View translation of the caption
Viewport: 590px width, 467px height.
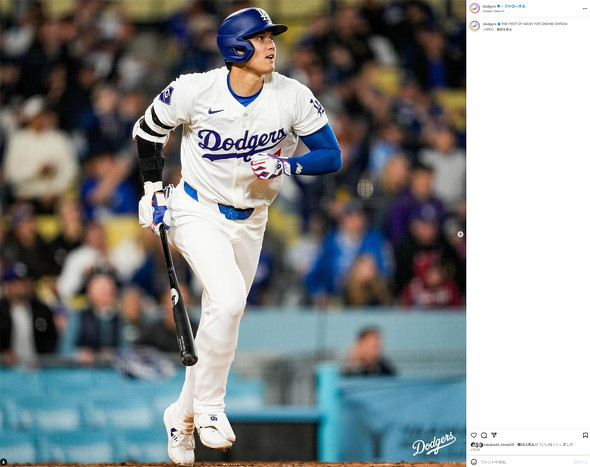(504, 29)
